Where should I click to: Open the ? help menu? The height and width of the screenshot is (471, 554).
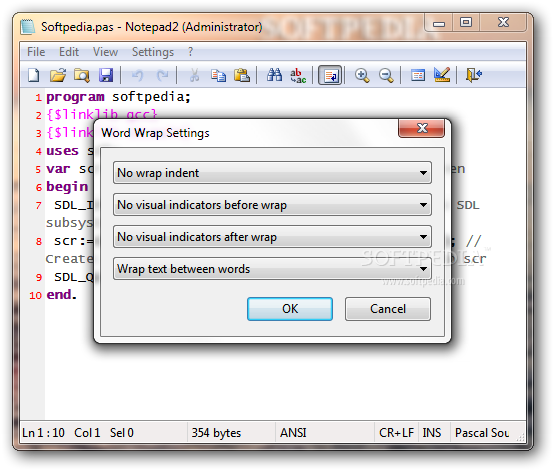(x=191, y=52)
